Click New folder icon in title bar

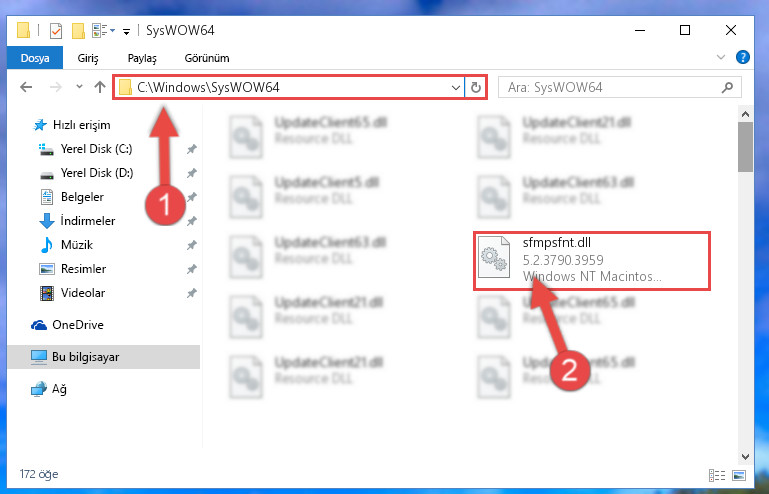tap(78, 31)
